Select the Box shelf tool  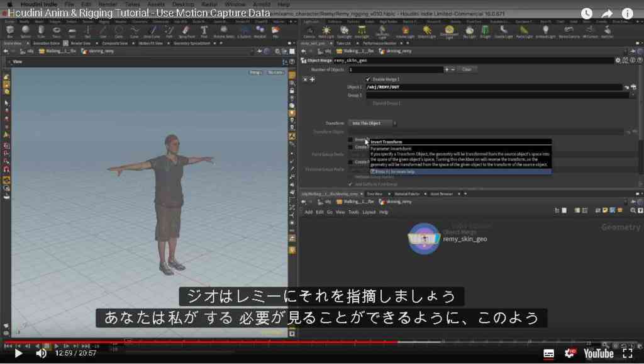pos(10,31)
